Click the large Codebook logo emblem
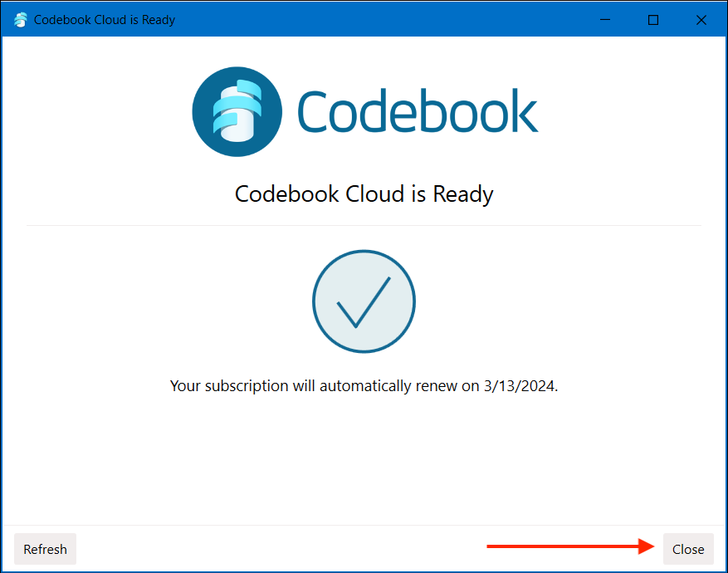 pos(237,112)
